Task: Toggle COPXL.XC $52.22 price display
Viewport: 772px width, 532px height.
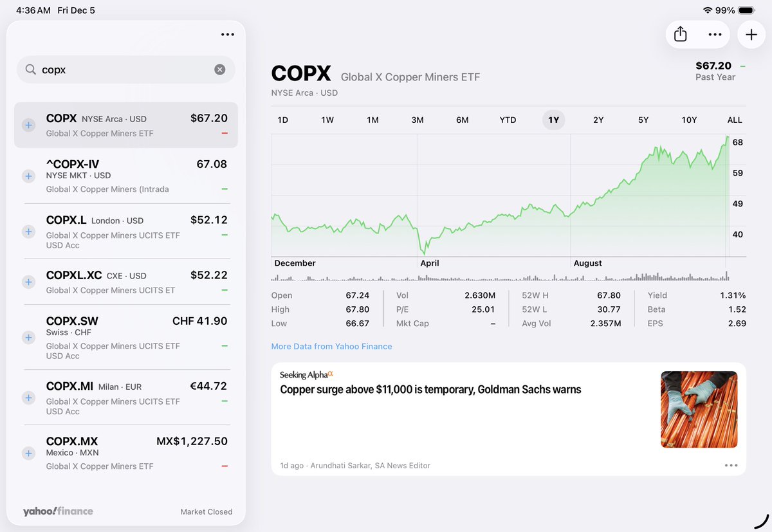Action: pos(209,275)
